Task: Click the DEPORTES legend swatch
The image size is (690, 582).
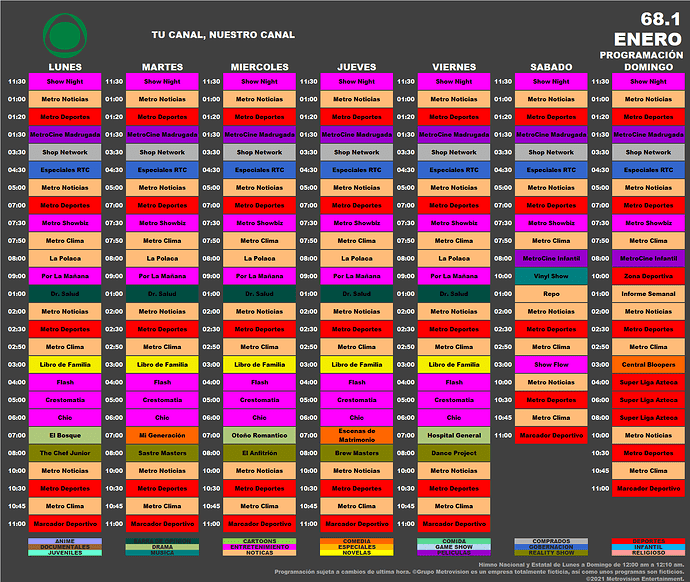Action: coord(649,541)
